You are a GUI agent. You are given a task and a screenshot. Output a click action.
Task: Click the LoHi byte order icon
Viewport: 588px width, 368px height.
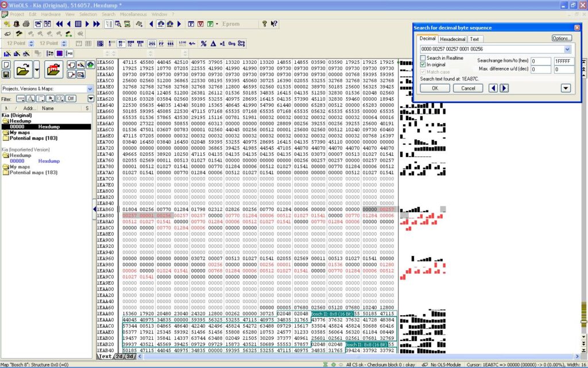coord(182,44)
